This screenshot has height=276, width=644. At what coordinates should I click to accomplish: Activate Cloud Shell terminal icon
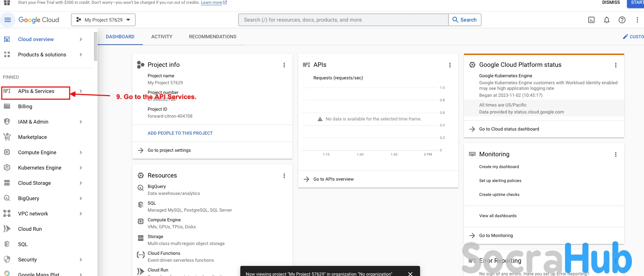(x=591, y=20)
